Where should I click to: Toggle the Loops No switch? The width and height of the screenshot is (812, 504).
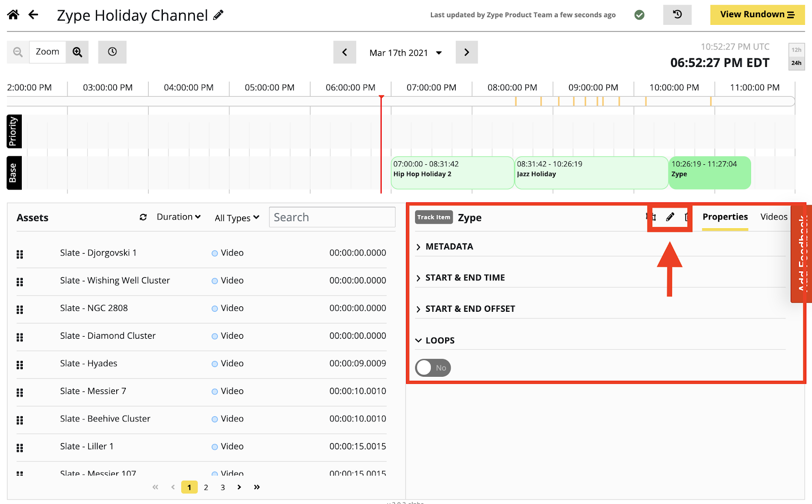433,368
